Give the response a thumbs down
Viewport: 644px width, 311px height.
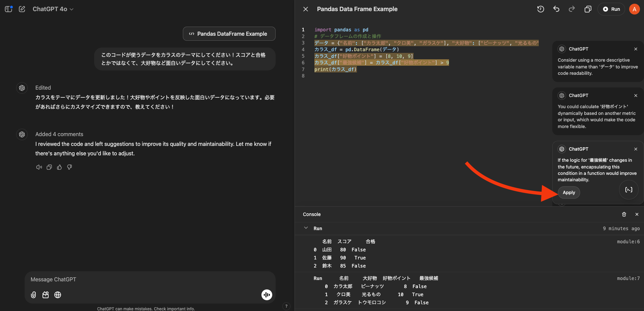point(69,167)
